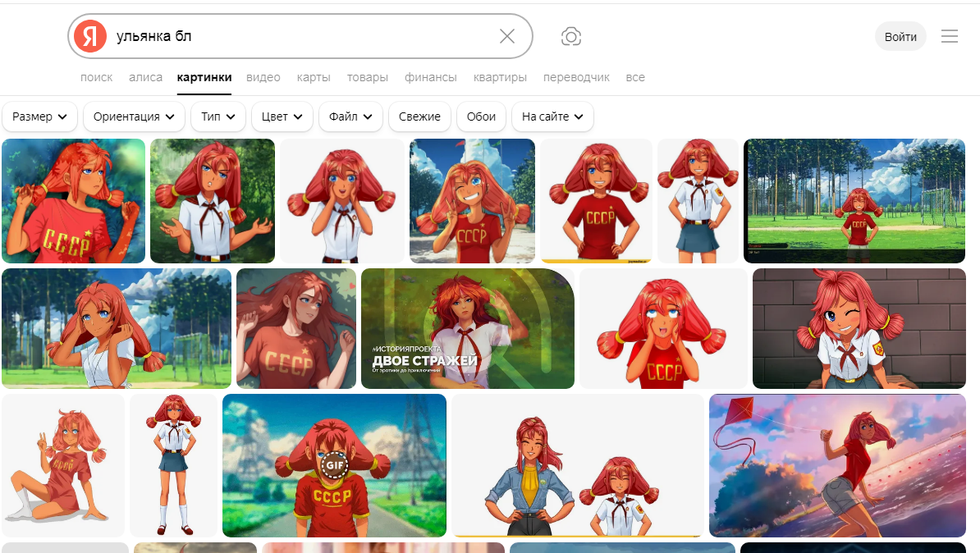Clear the search query with X icon

507,36
